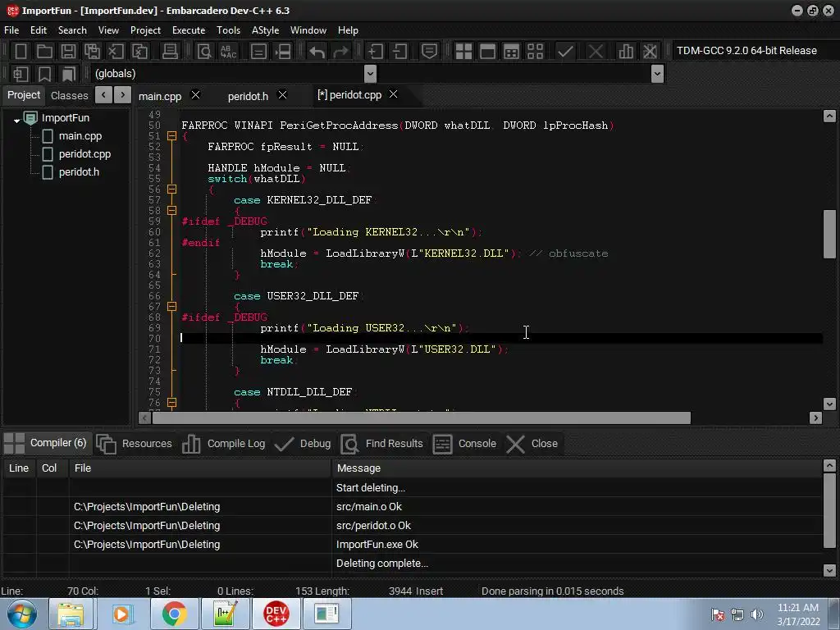The image size is (840, 630).
Task: Close the peridot.cpp tab
Action: [x=393, y=94]
